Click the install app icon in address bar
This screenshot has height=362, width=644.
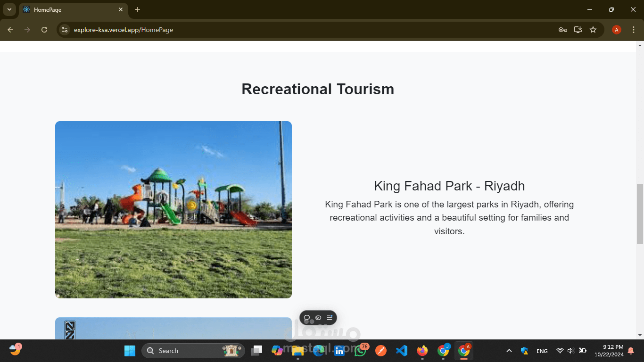tap(578, 30)
